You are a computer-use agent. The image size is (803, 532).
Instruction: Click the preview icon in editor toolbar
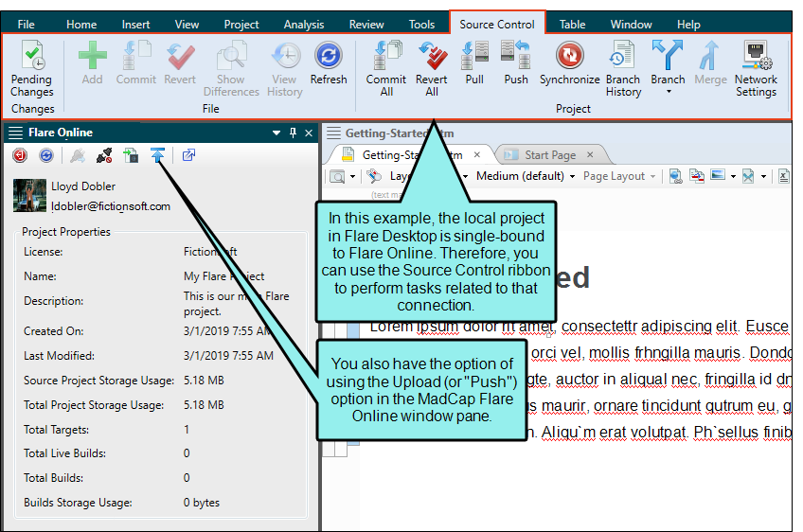tap(337, 177)
